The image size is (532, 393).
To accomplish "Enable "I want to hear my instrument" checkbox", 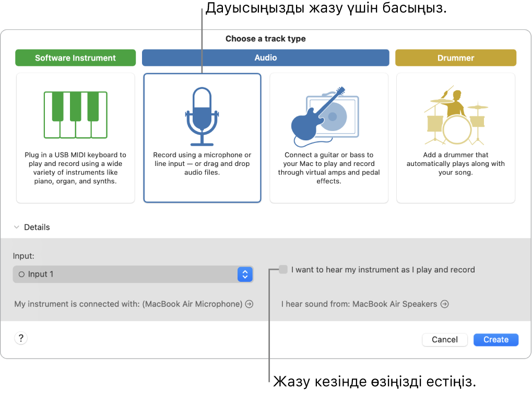I will pyautogui.click(x=282, y=270).
